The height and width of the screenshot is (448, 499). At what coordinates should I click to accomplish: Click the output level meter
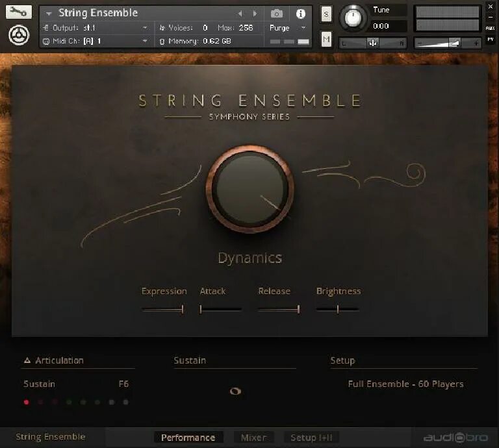(448, 19)
